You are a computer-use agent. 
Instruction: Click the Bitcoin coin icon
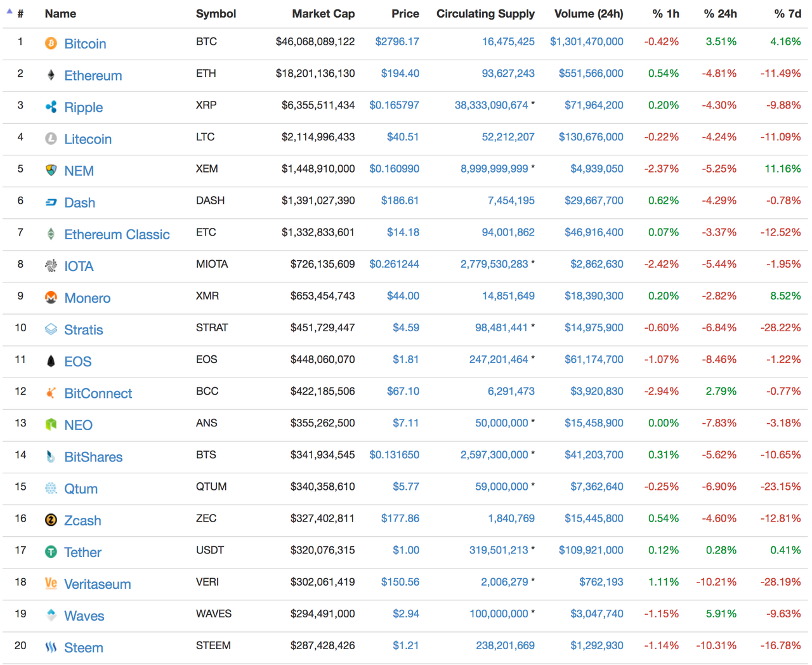click(x=51, y=43)
